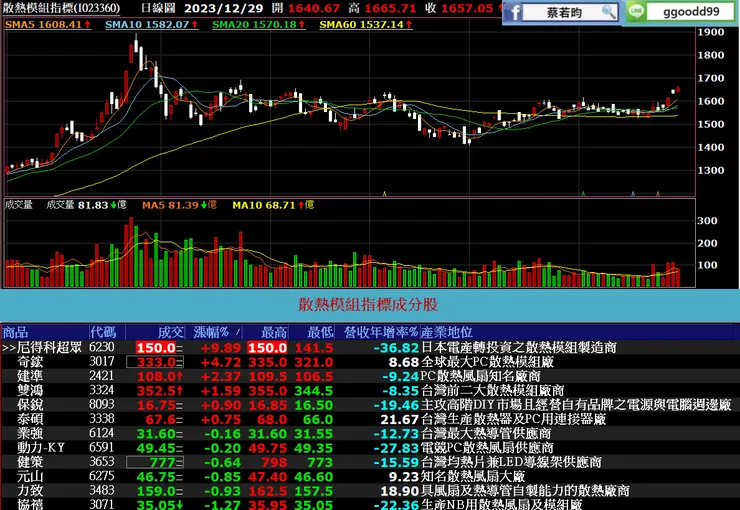Select the 力致 stock row
Screen dimensions: 740x510
point(370,491)
